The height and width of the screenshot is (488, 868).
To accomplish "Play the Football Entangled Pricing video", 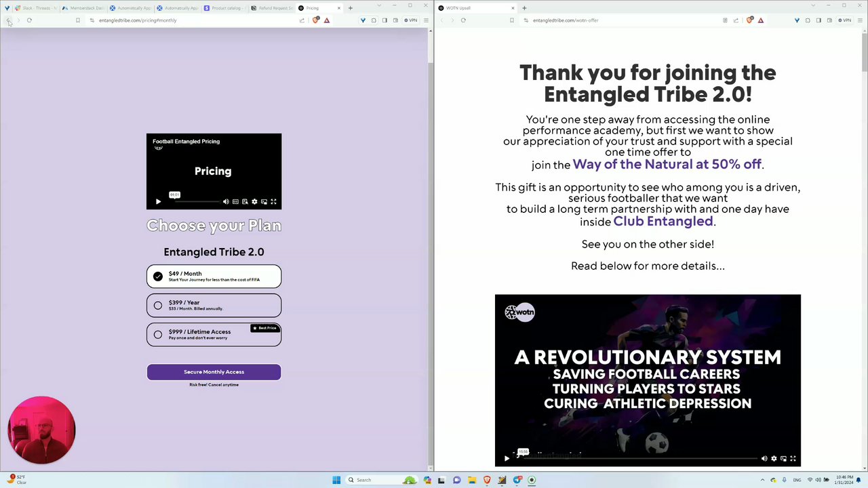I will pos(158,201).
